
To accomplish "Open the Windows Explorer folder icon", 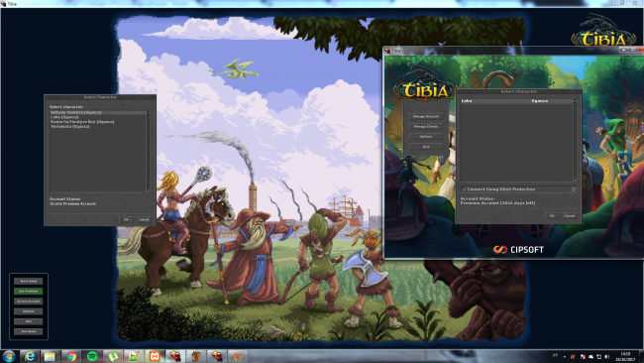I will 50,356.
